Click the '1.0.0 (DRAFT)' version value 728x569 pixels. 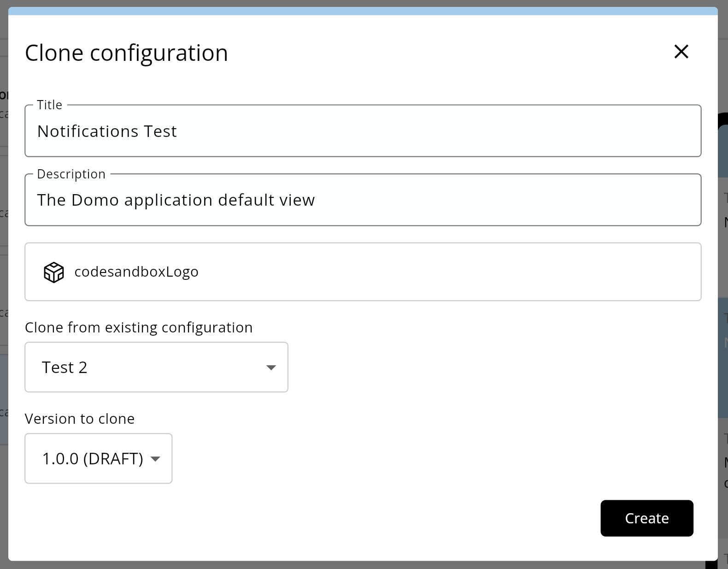[93, 459]
